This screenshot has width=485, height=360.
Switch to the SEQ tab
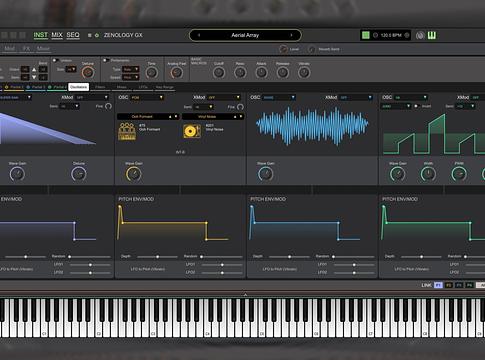73,35
